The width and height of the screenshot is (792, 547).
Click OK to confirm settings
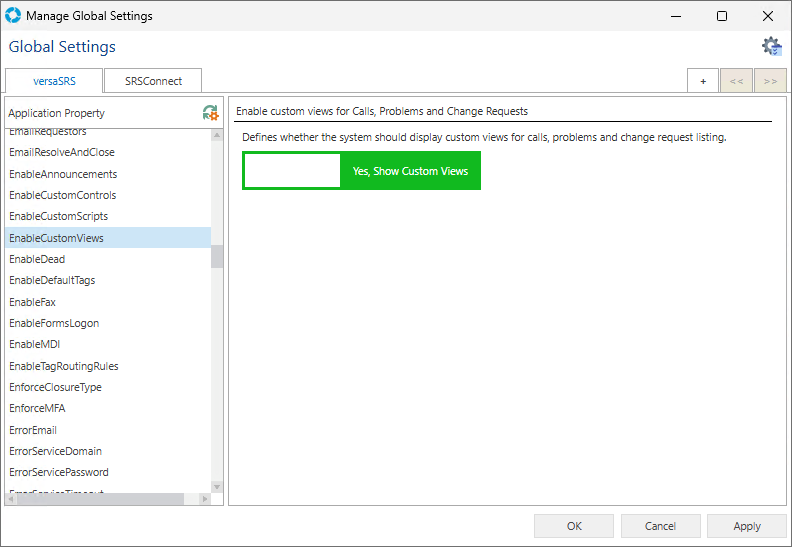point(574,526)
